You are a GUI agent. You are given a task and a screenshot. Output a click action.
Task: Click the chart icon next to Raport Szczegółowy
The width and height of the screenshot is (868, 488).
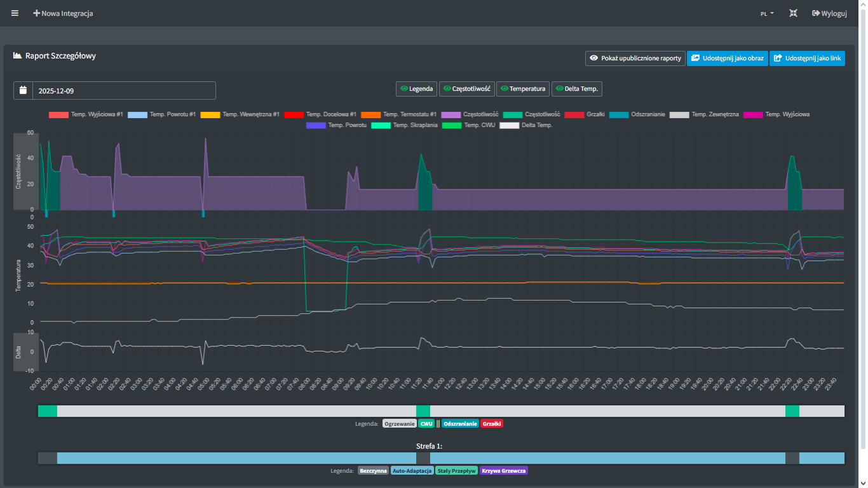point(18,56)
